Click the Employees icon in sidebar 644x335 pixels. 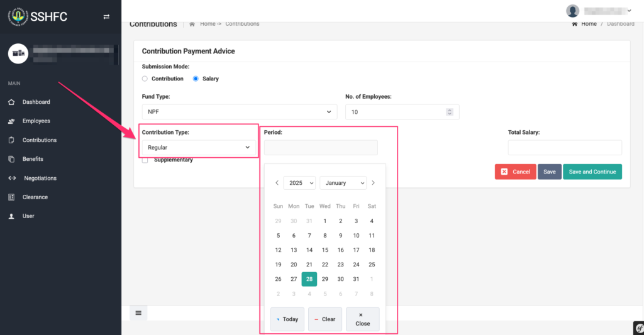pos(11,121)
